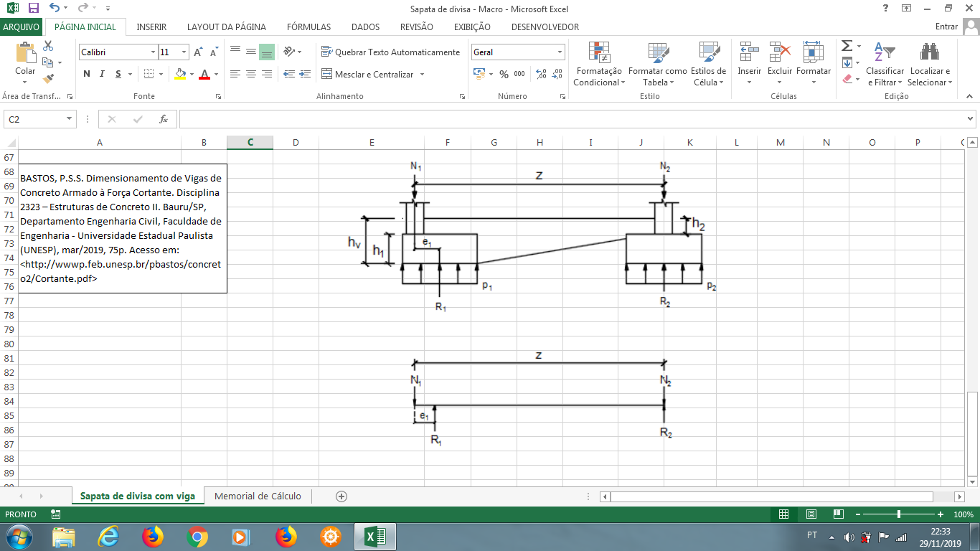Click Excluir cells button
980x551 pixels.
(x=780, y=64)
